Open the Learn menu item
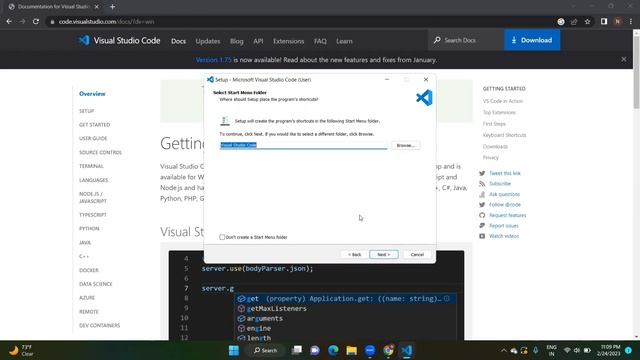Screen dimensions: 640x360 (x=344, y=41)
